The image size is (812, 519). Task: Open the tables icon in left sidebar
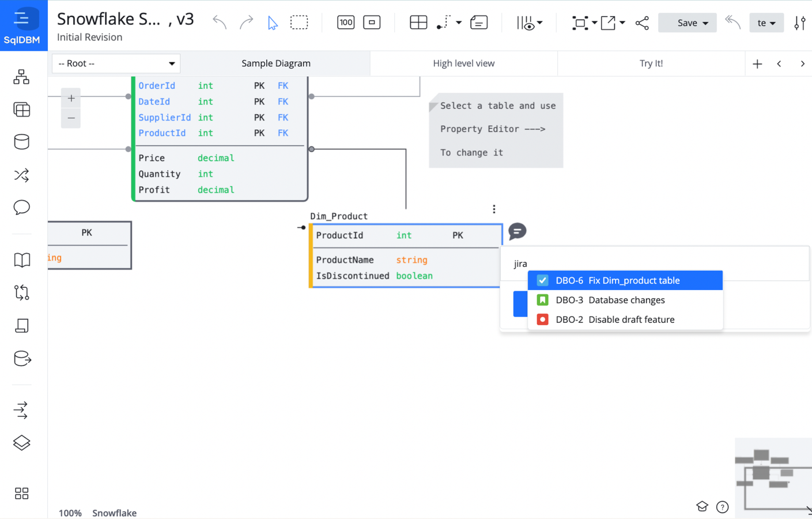click(22, 110)
